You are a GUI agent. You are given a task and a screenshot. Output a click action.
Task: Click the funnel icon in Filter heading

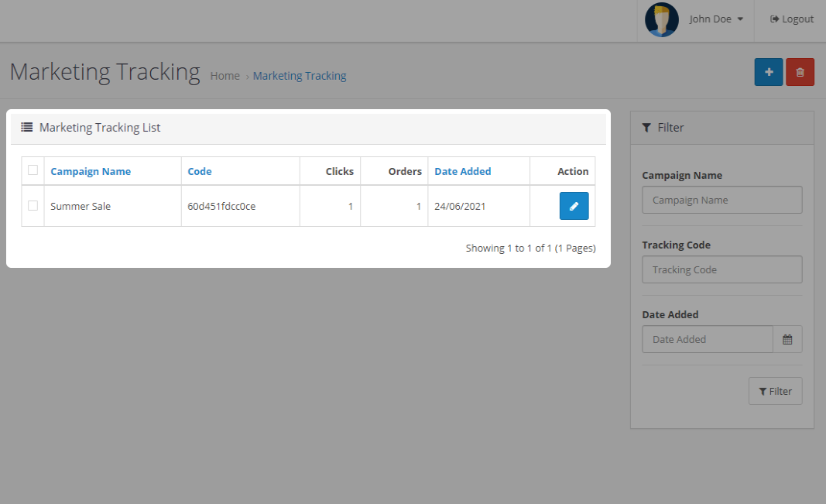(647, 128)
